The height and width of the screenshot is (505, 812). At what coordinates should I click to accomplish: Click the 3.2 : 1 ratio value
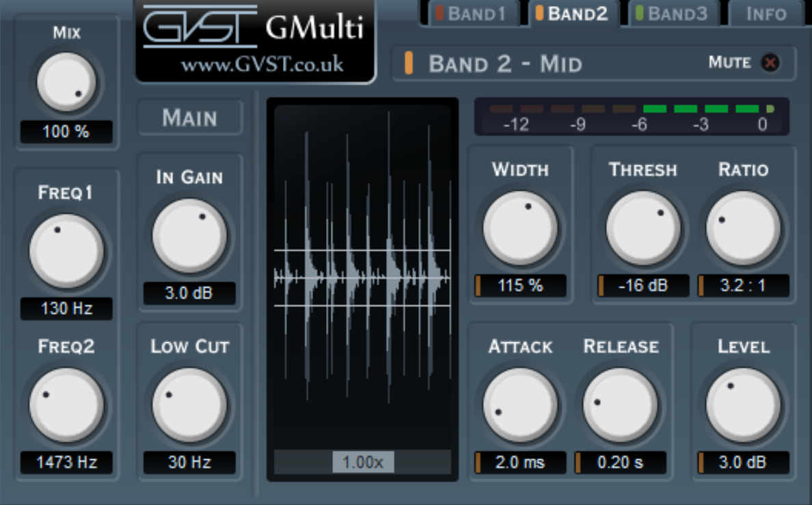point(743,286)
